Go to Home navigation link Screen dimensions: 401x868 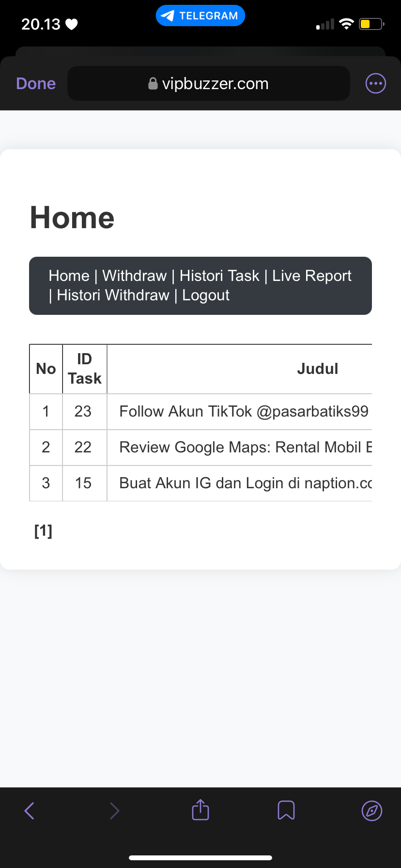pos(69,276)
